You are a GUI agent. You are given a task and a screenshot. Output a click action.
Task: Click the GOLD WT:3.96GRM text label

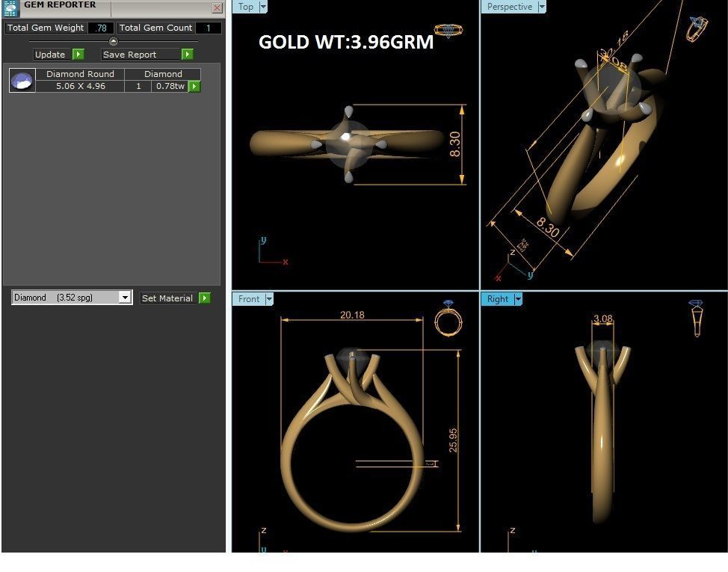coord(346,43)
